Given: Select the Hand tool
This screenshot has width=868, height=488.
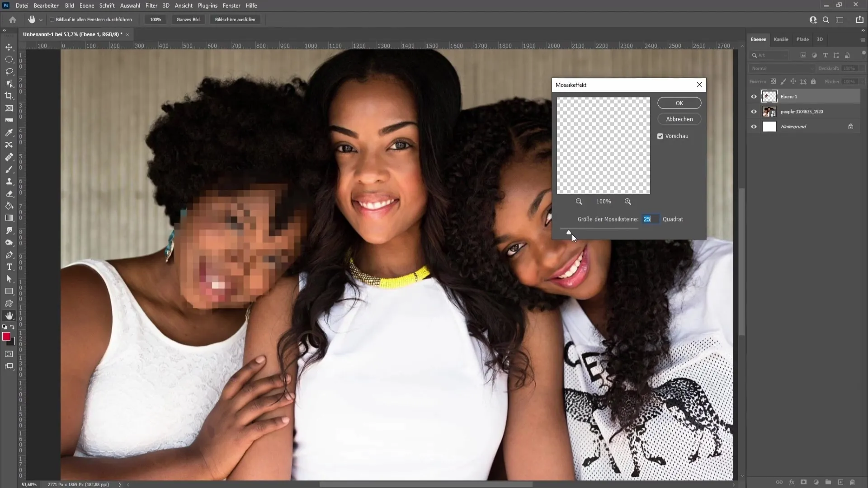Looking at the screenshot, I should point(8,316).
